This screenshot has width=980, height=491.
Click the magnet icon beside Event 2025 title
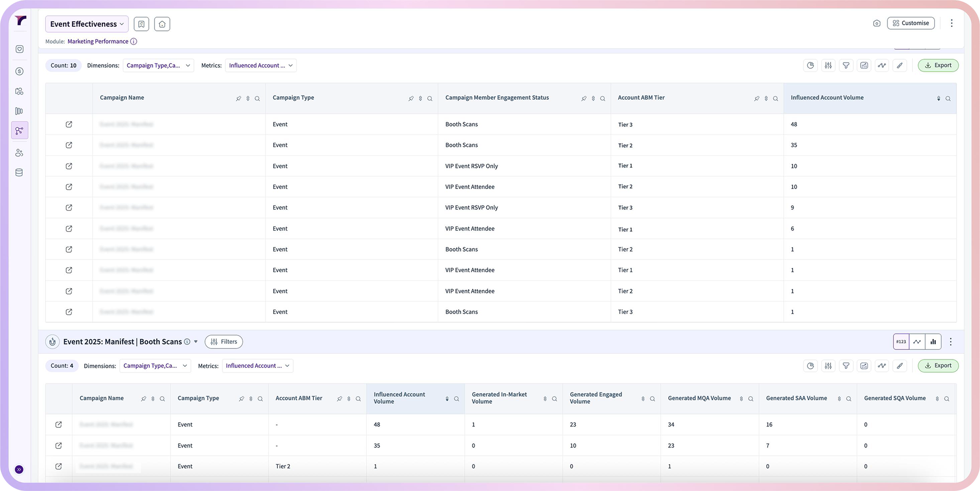(52, 342)
